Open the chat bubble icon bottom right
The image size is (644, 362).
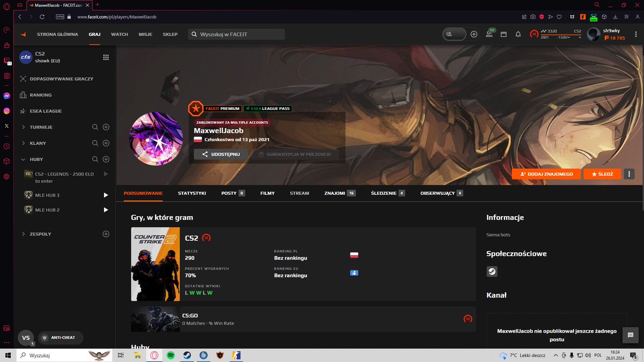(x=631, y=334)
